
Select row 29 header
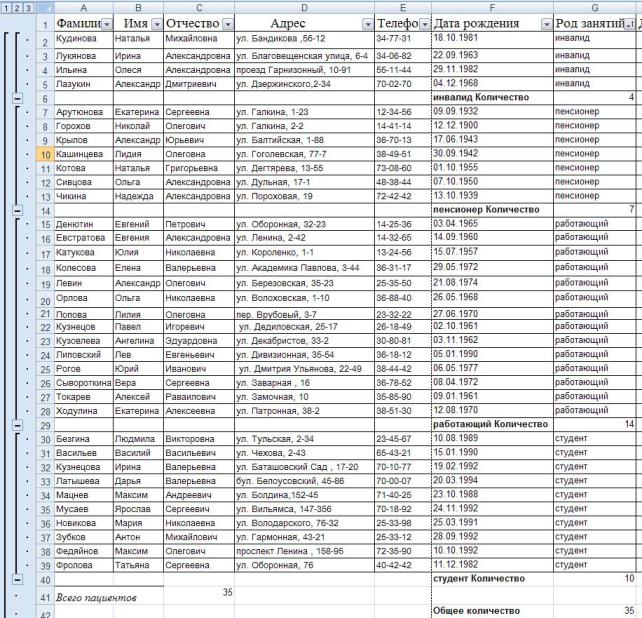coord(45,426)
